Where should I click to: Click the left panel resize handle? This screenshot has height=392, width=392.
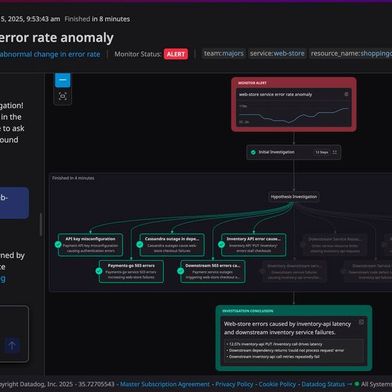[41, 225]
